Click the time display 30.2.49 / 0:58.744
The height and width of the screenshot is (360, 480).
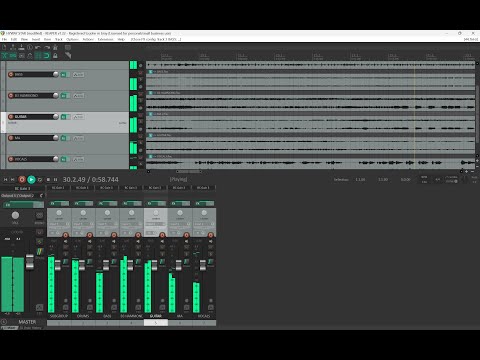[x=91, y=180]
